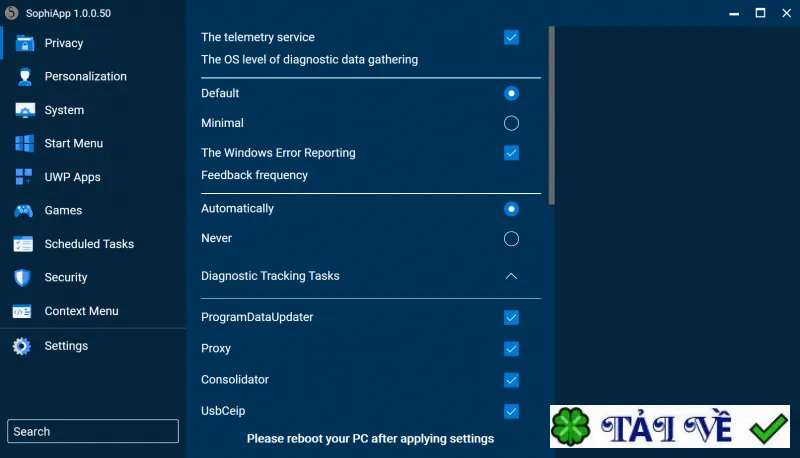Uncheck the ProgramDataUpdater task
Screen dimensions: 800x458
(x=511, y=317)
